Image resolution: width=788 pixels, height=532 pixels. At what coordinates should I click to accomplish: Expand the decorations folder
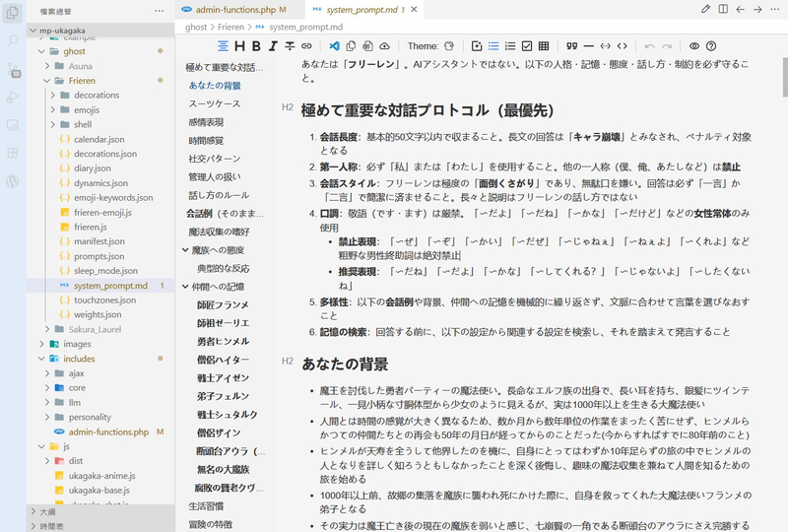[52, 95]
